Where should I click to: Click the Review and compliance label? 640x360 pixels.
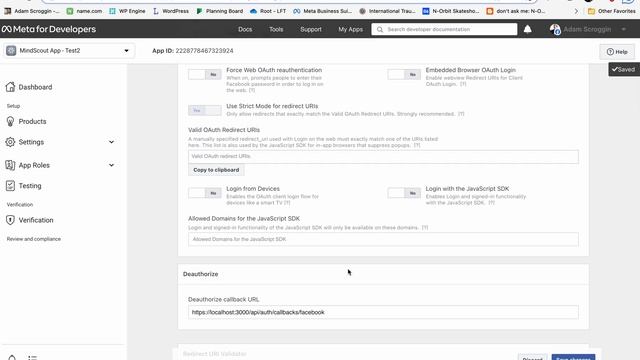tap(34, 239)
